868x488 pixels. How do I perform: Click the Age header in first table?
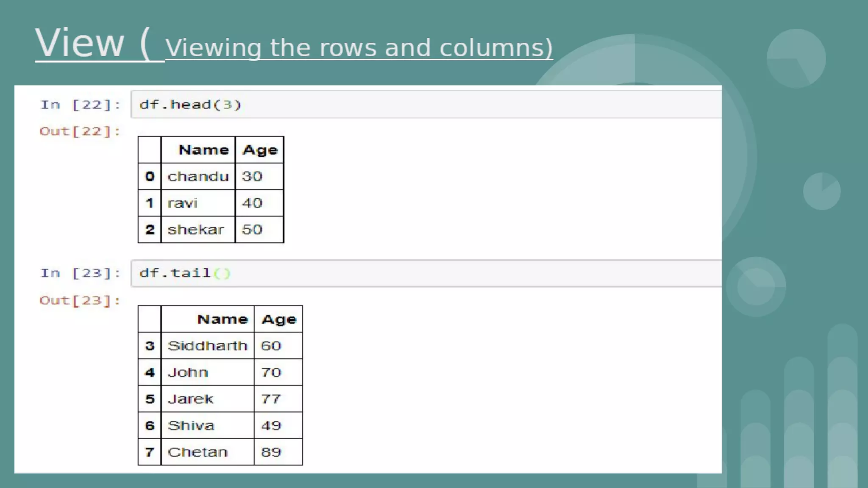pyautogui.click(x=260, y=150)
